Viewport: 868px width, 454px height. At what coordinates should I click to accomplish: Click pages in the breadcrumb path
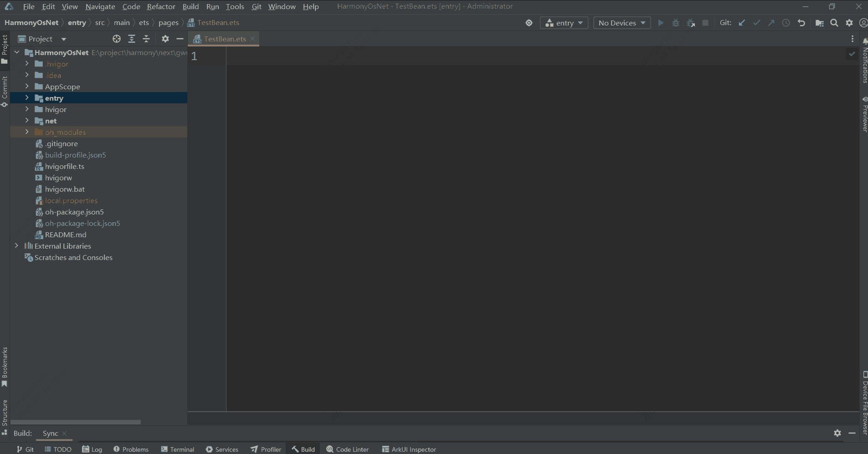[169, 22]
